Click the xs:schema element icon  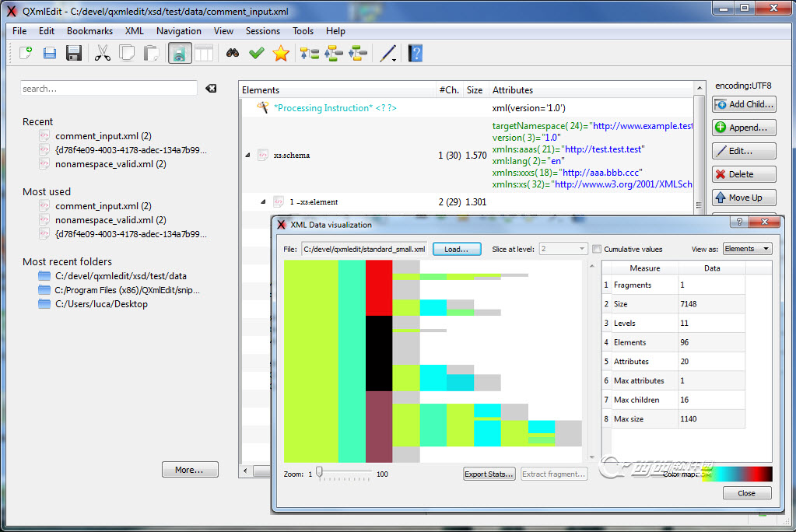click(263, 155)
